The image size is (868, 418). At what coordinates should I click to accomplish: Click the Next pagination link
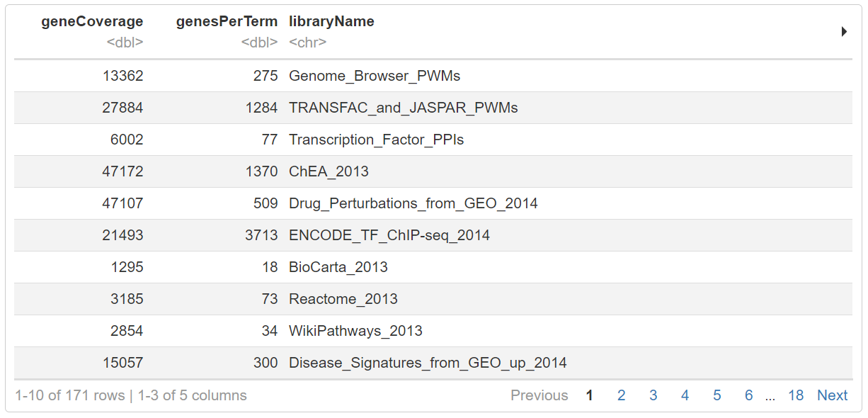tap(832, 395)
